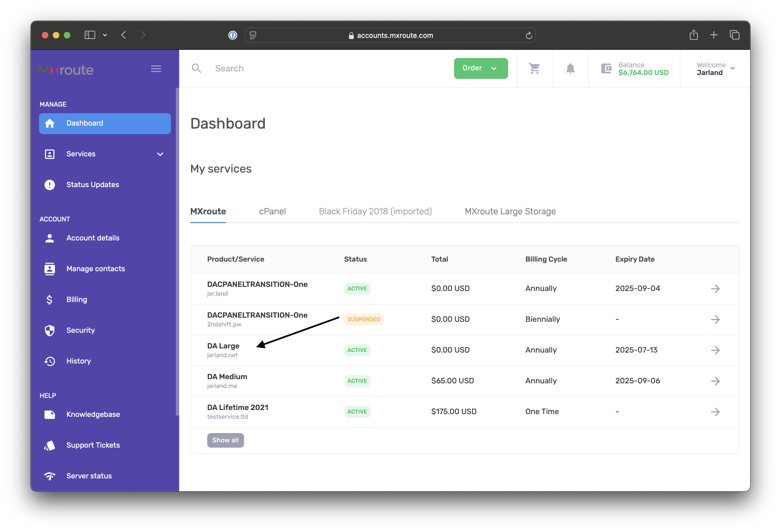Click the $175.00 USD total
Screen dimensions: 781x532
pos(454,412)
